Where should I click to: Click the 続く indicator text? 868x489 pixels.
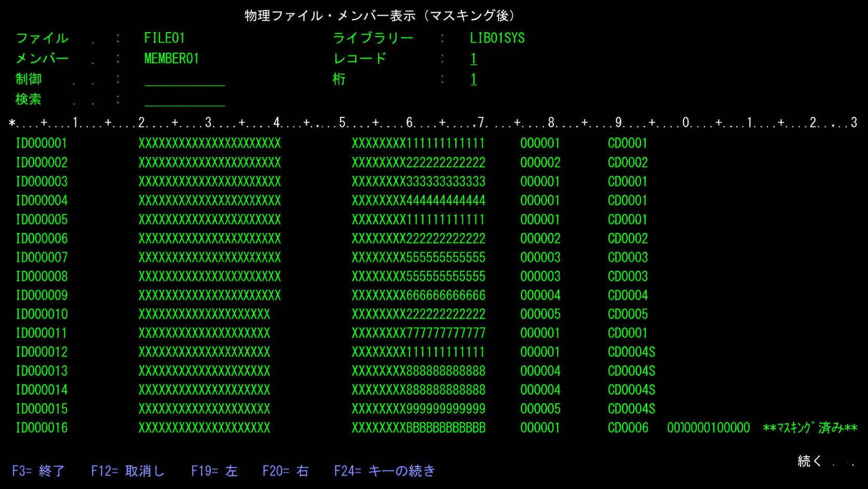point(810,461)
